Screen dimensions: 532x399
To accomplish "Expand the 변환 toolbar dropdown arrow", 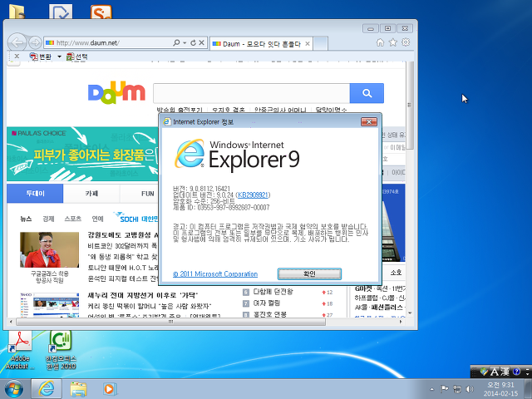I will pos(59,57).
